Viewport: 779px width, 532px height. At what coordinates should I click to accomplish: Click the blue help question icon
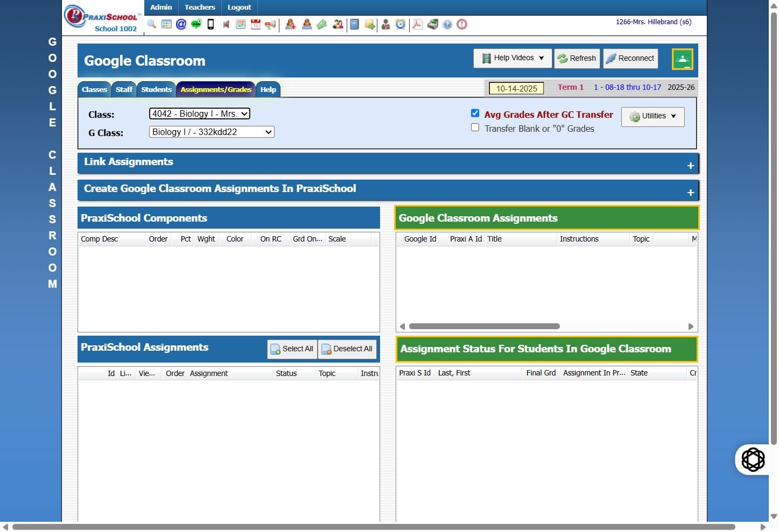click(447, 24)
